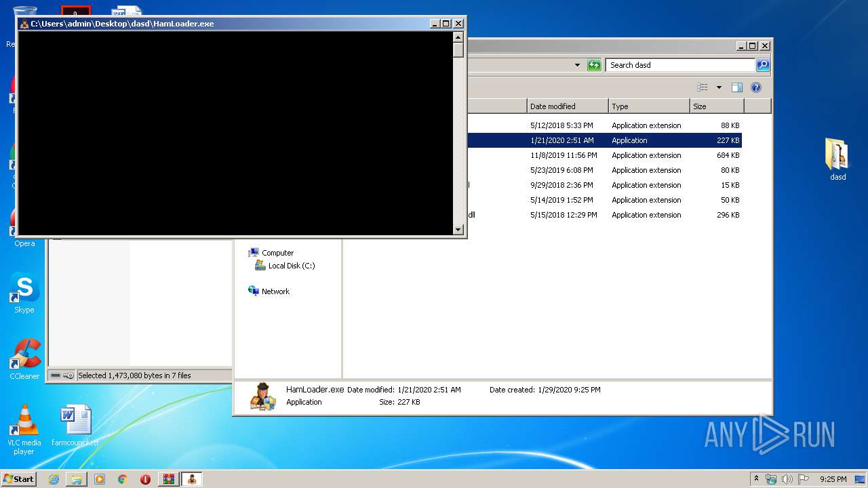Click the network status tray icon
This screenshot has height=488, width=868.
pyautogui.click(x=771, y=479)
